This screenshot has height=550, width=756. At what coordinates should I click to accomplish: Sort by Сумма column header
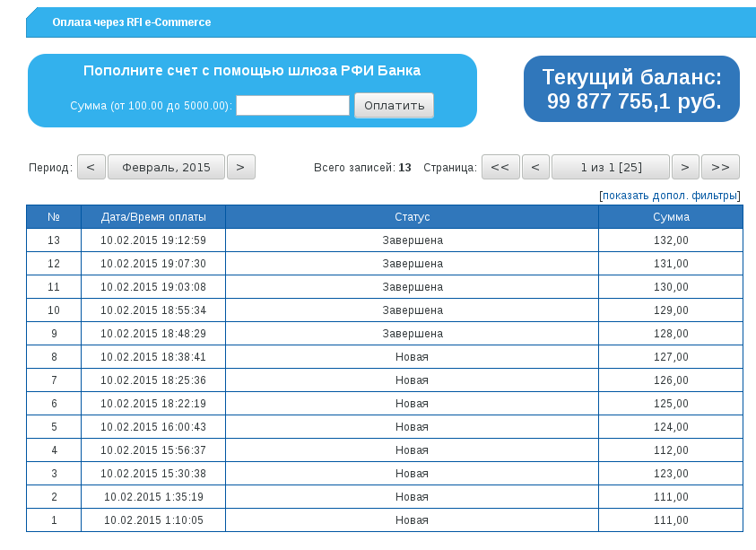[671, 217]
